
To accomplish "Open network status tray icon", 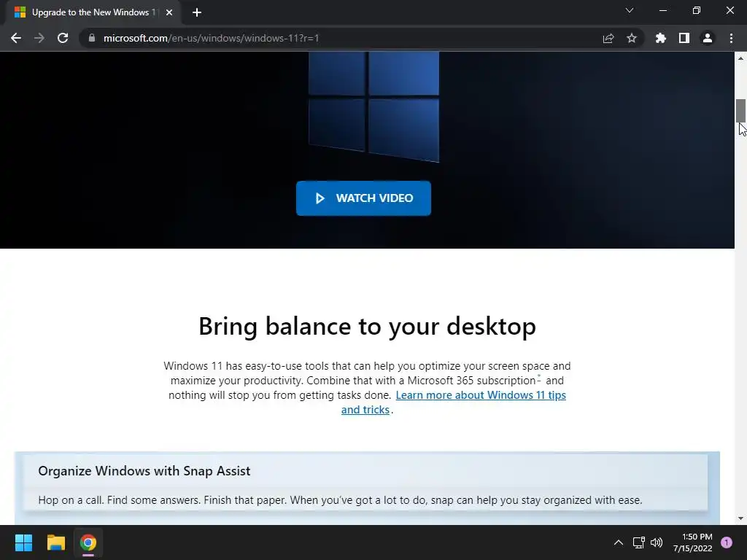I will tap(638, 542).
